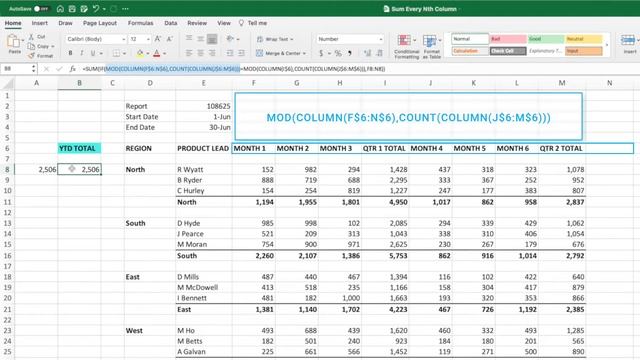Decrease indent
The image size is (640, 360).
coord(230,53)
